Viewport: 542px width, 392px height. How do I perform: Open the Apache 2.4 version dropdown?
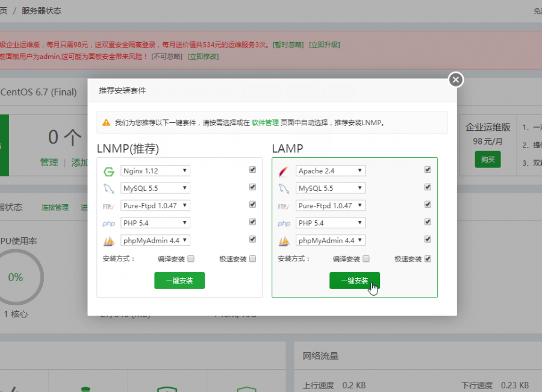[331, 171]
